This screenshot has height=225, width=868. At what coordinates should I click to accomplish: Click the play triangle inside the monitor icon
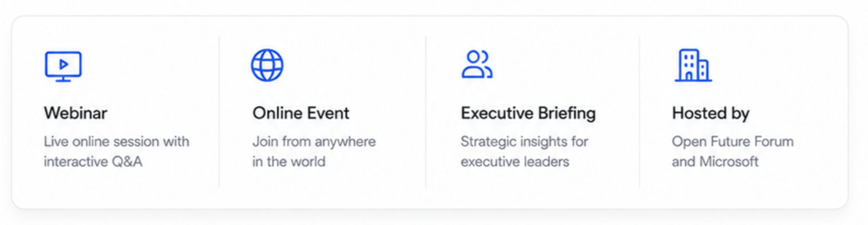pyautogui.click(x=63, y=64)
